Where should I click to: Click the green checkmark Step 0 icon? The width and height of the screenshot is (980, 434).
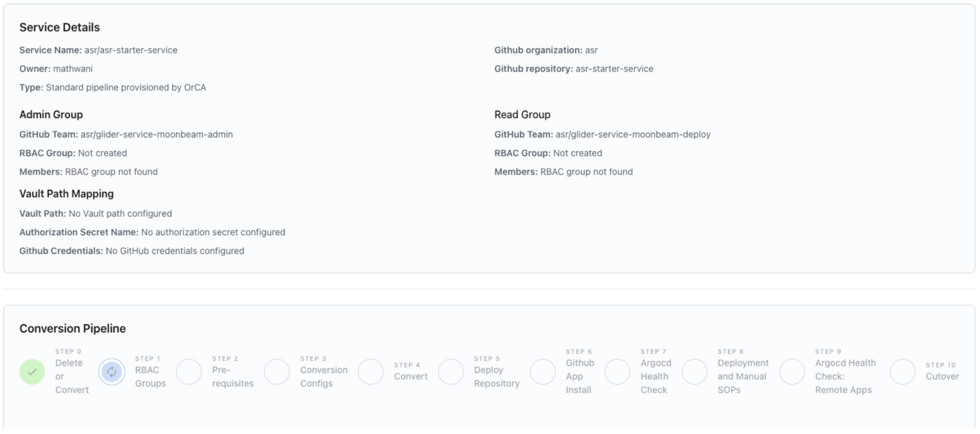32,372
